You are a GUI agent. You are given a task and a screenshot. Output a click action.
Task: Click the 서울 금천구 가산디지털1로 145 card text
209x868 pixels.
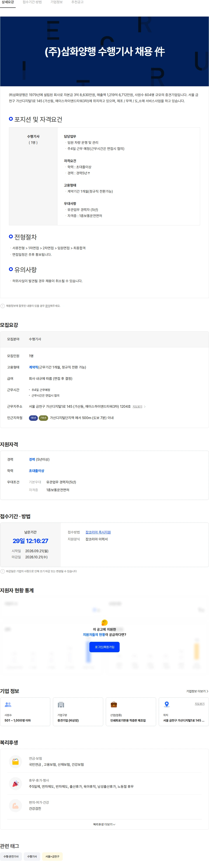click(184, 720)
